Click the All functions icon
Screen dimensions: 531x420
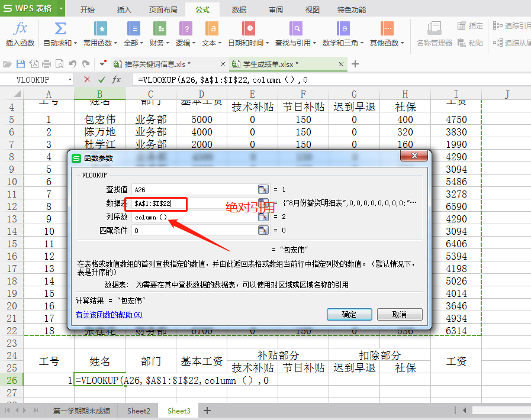click(134, 28)
